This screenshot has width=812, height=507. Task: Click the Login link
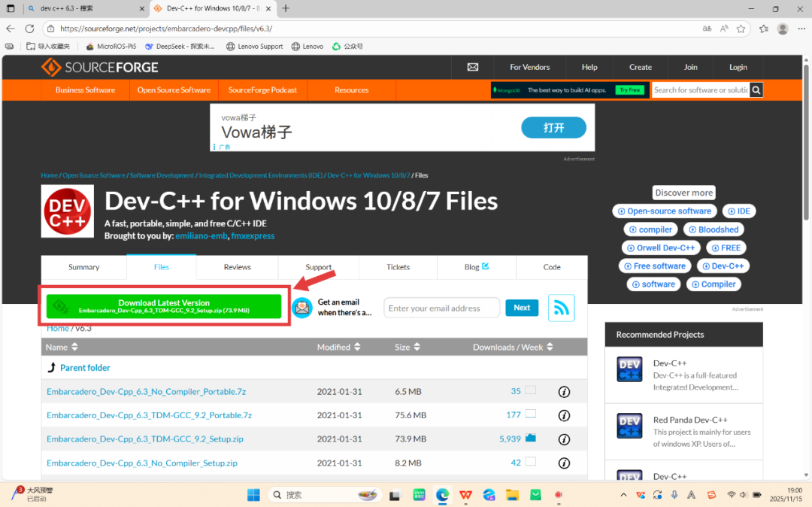pyautogui.click(x=738, y=67)
